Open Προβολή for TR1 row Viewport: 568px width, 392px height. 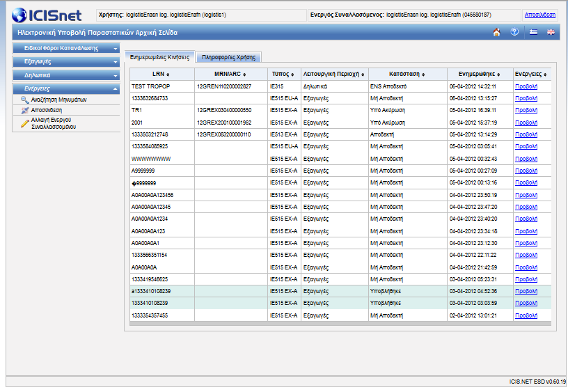[526, 110]
